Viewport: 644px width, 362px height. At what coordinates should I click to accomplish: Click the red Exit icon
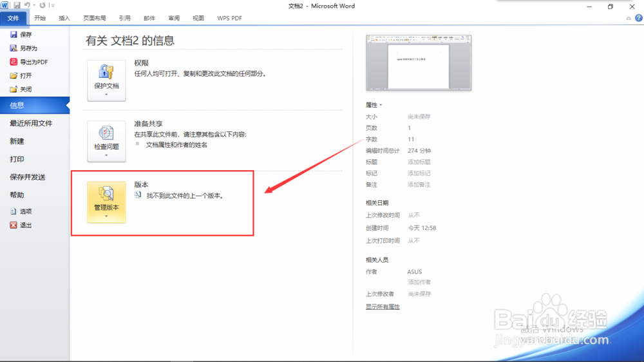[x=14, y=225]
